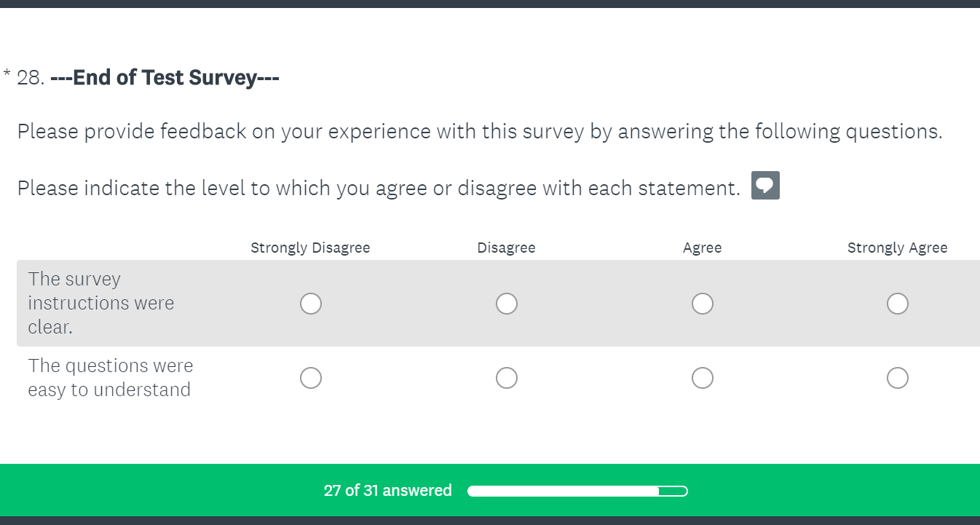This screenshot has height=525, width=980.
Task: Click the "Please provide feedback" instruction text
Action: tap(479, 132)
